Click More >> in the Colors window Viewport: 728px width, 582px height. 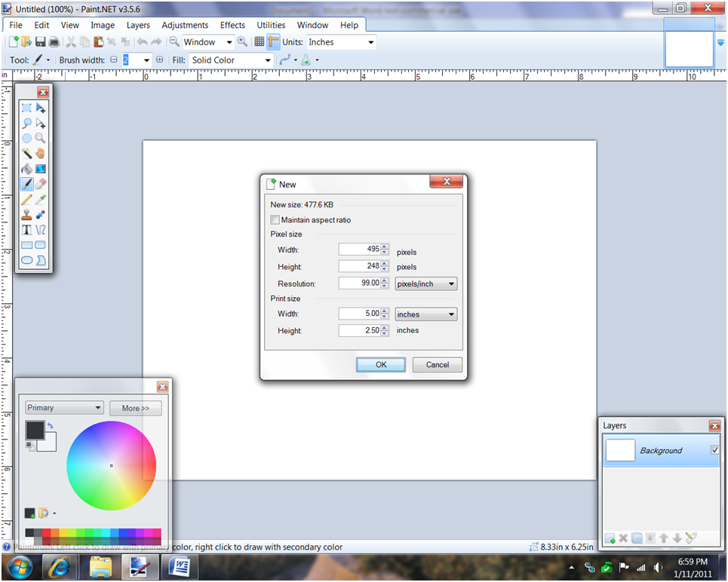click(x=135, y=407)
